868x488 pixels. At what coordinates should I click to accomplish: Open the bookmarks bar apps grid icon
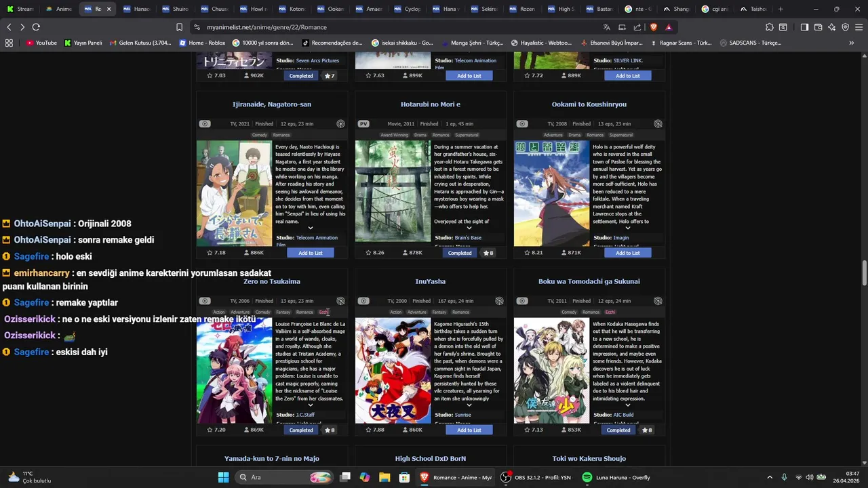click(x=9, y=43)
